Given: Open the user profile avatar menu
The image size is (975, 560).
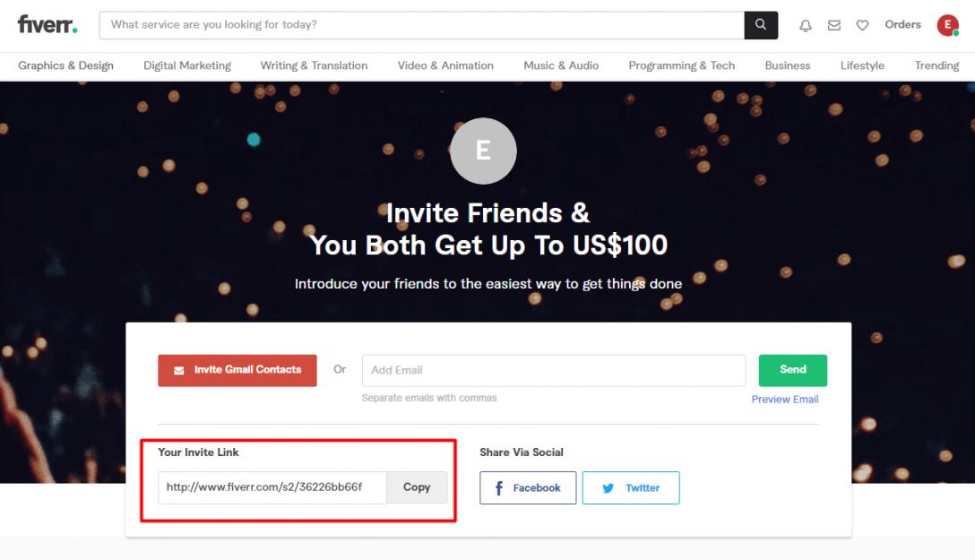Looking at the screenshot, I should pyautogui.click(x=947, y=25).
